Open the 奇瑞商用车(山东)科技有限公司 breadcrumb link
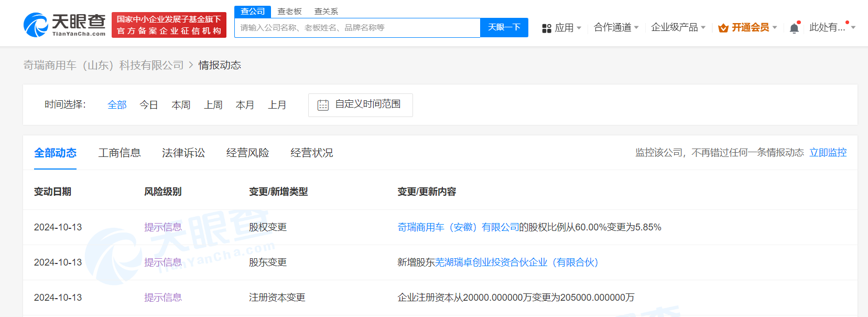The width and height of the screenshot is (868, 317). (x=104, y=65)
